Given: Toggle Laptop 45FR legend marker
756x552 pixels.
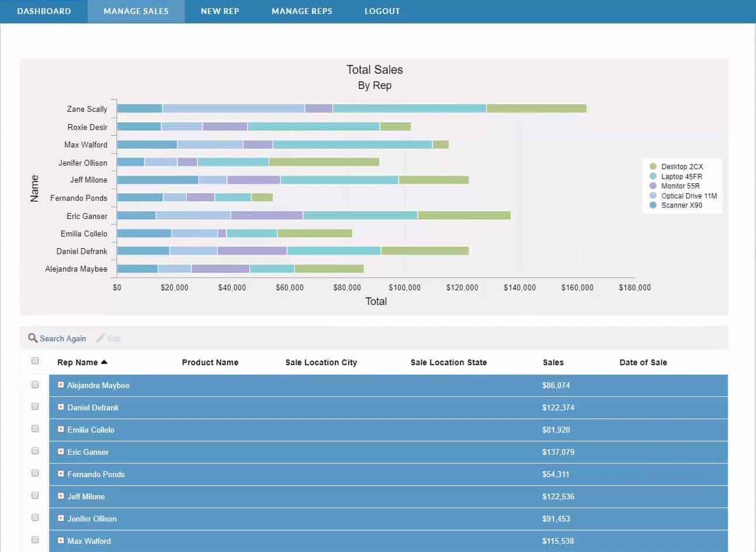Looking at the screenshot, I should [653, 176].
